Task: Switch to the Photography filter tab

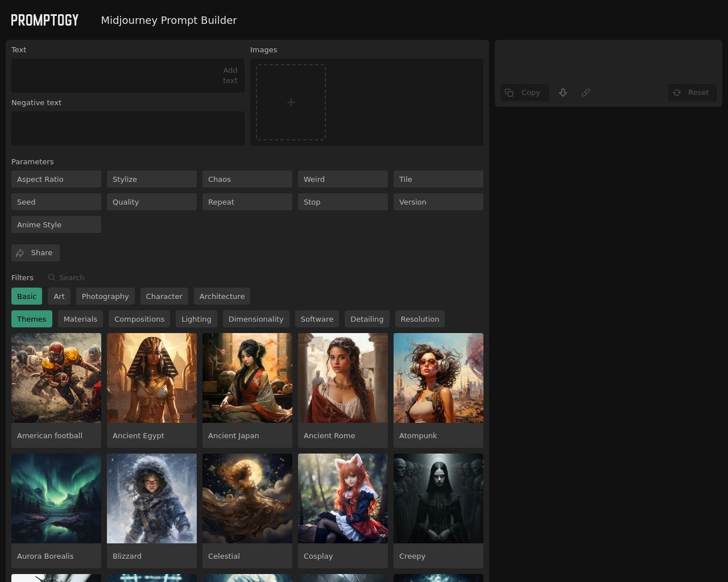Action: [105, 296]
